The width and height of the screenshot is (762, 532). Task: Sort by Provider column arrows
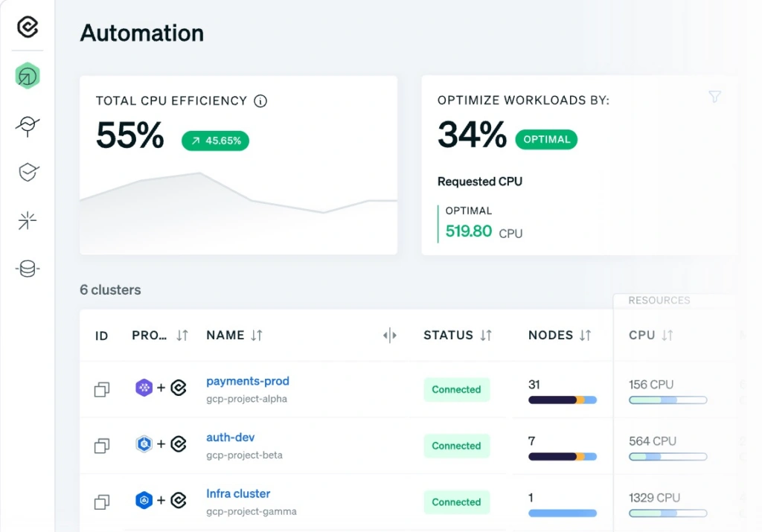click(x=182, y=336)
